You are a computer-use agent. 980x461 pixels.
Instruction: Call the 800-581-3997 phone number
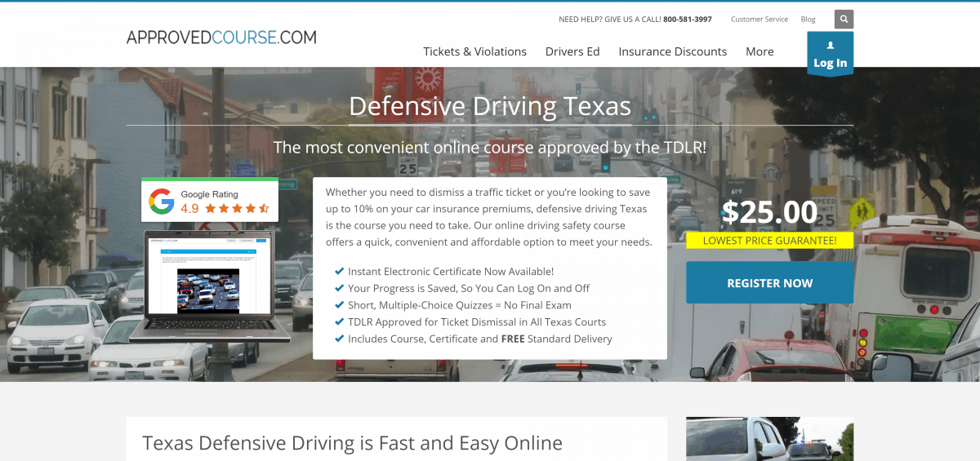(687, 19)
